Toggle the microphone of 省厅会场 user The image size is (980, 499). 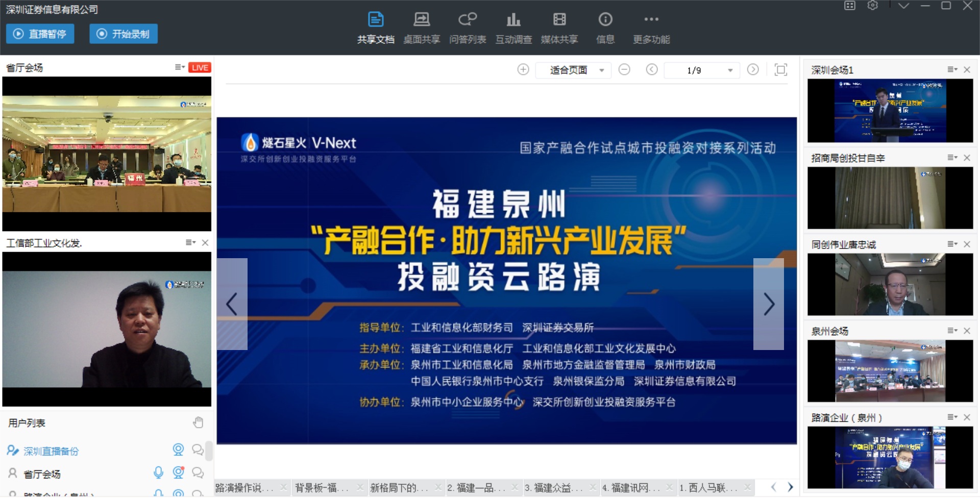(x=159, y=472)
